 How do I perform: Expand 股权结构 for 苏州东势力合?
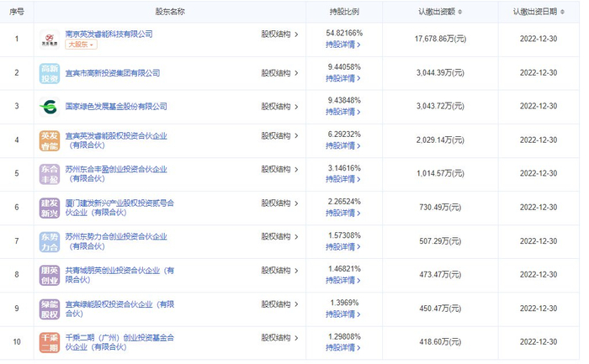tap(279, 236)
